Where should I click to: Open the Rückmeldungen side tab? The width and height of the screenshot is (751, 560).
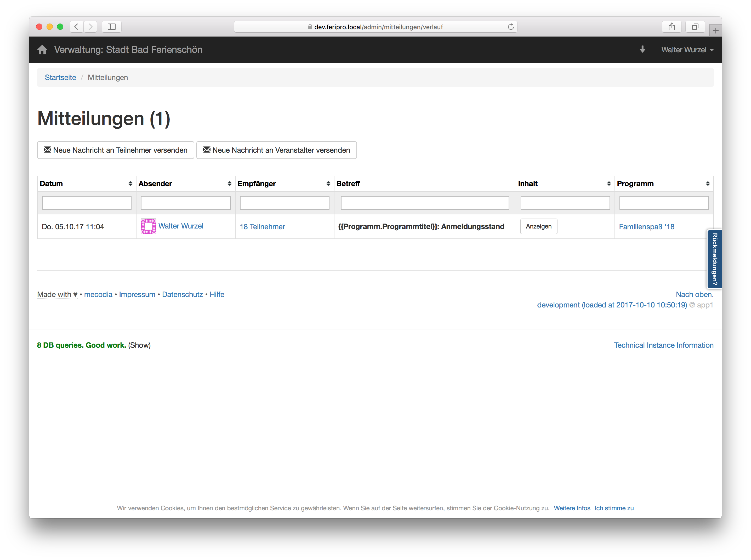(714, 259)
